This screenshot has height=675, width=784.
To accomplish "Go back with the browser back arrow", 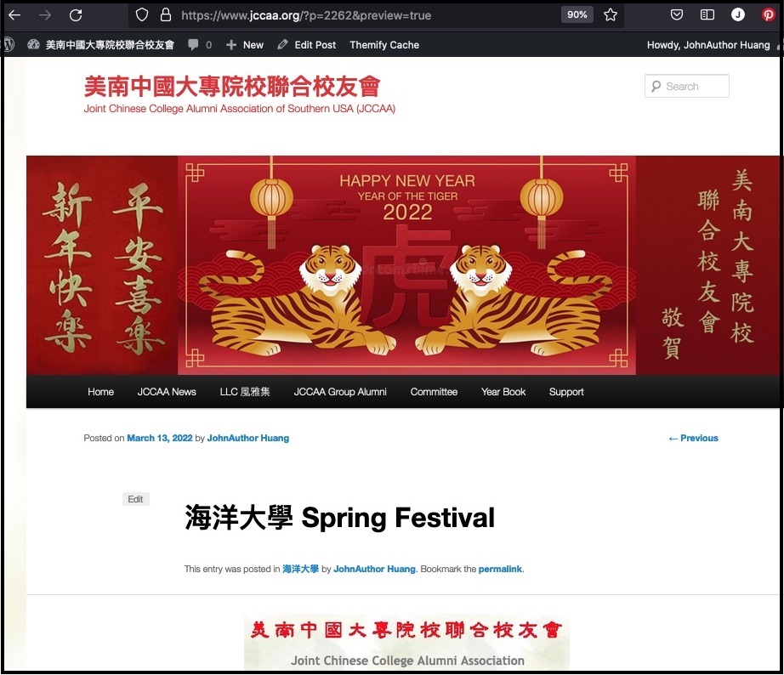I will pyautogui.click(x=14, y=15).
